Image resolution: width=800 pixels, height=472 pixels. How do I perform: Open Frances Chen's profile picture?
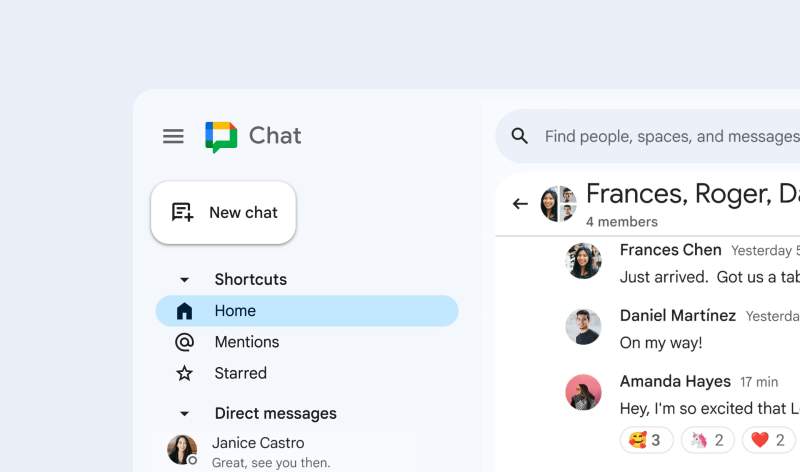tap(583, 261)
